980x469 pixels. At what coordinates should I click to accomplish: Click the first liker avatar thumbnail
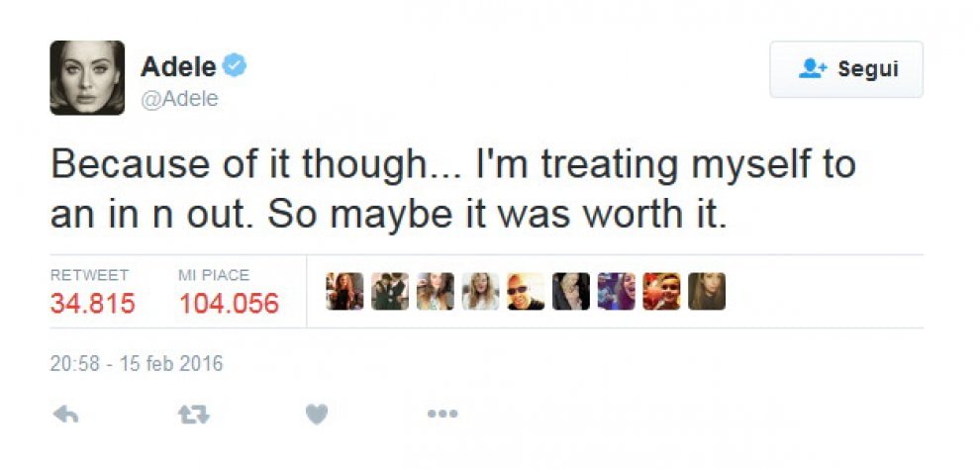tap(344, 291)
